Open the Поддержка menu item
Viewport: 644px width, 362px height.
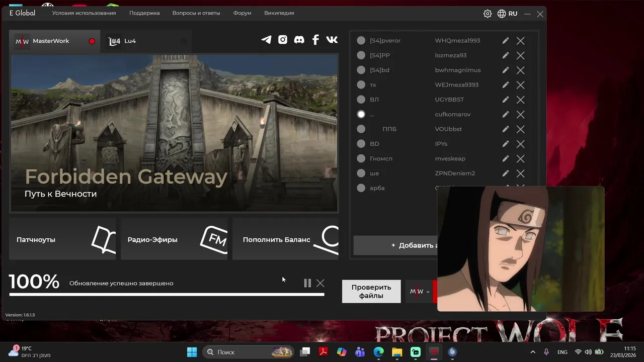(x=144, y=13)
